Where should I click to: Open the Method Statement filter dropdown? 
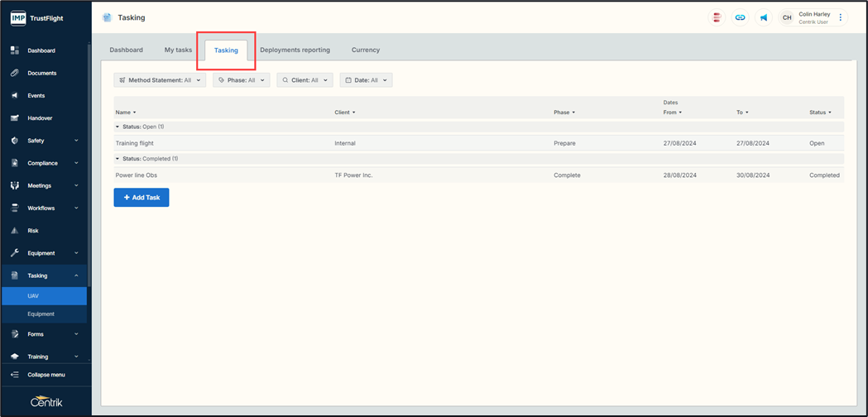[x=160, y=80]
